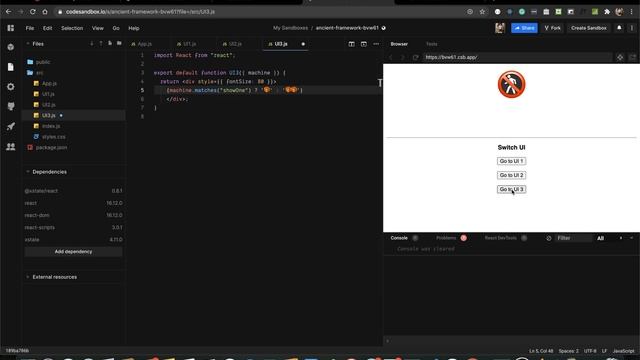
Task: Click the JavaScript language status bar item
Action: (624, 351)
